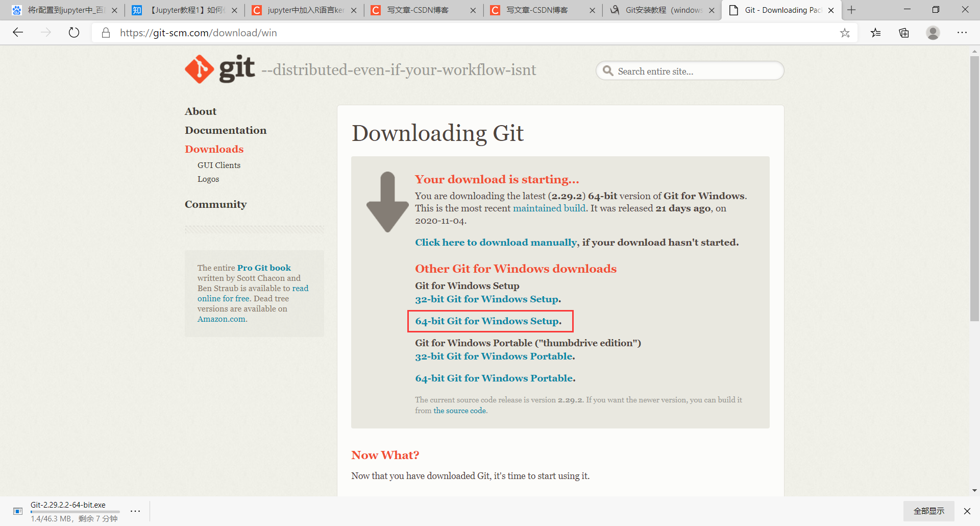
Task: Click the 全部显示 show all downloads button
Action: (x=929, y=511)
